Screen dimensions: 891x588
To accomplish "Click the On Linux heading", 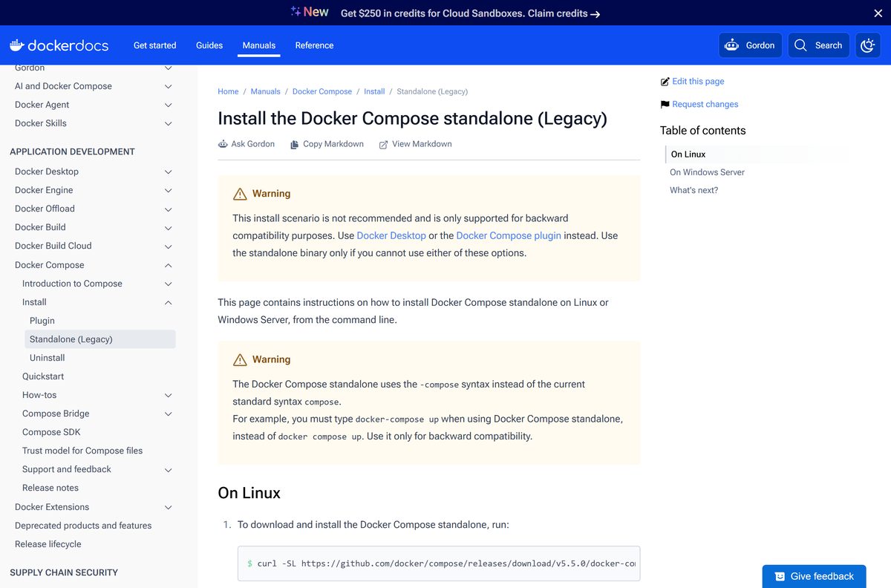I will click(x=249, y=493).
